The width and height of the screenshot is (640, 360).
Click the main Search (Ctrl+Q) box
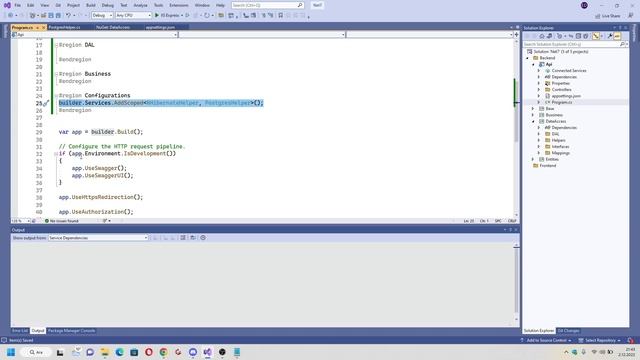(x=267, y=5)
